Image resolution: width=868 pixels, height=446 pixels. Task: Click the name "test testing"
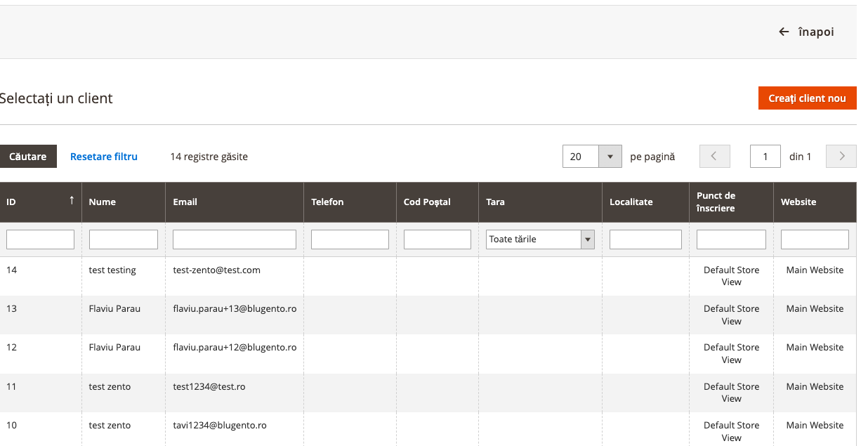point(112,270)
